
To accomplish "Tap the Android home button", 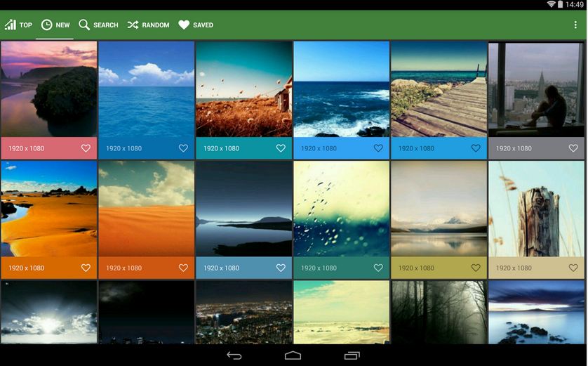I will pyautogui.click(x=293, y=355).
